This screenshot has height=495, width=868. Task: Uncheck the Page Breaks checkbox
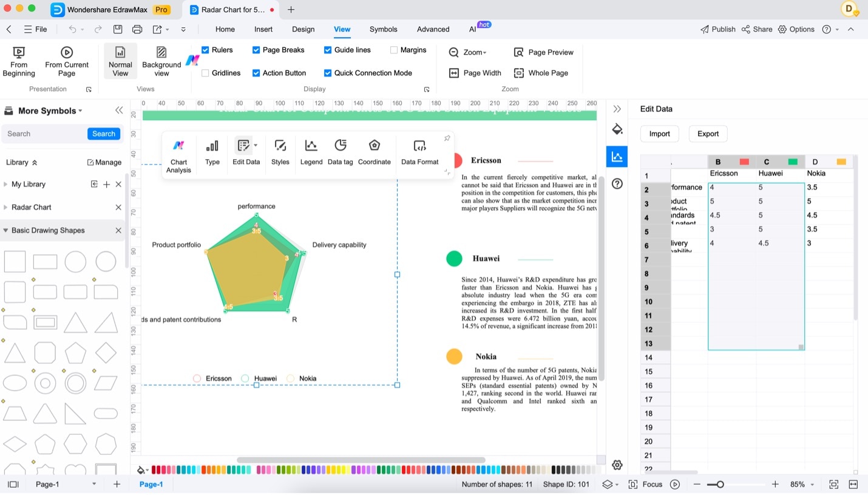[256, 50]
